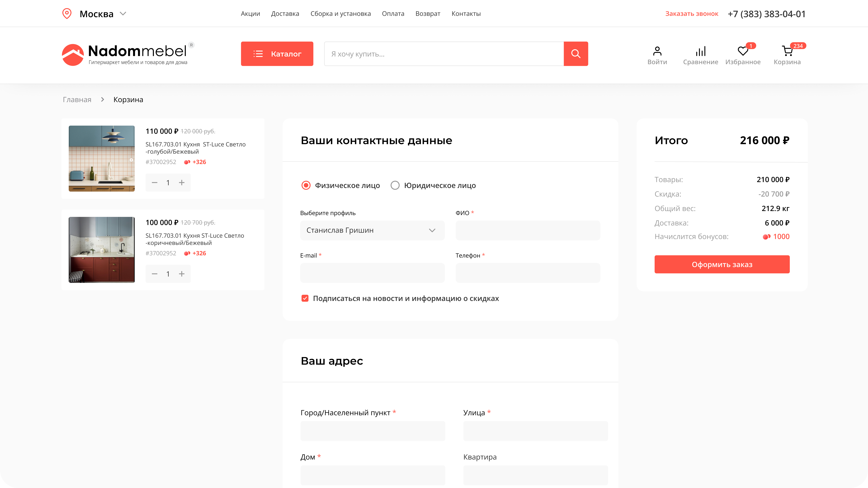Open the Избранное heart icon
868x488 pixels.
tap(743, 51)
